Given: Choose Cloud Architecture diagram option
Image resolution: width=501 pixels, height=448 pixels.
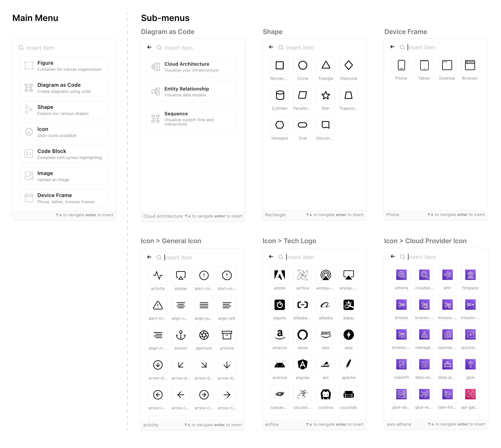Looking at the screenshot, I should 191,67.
